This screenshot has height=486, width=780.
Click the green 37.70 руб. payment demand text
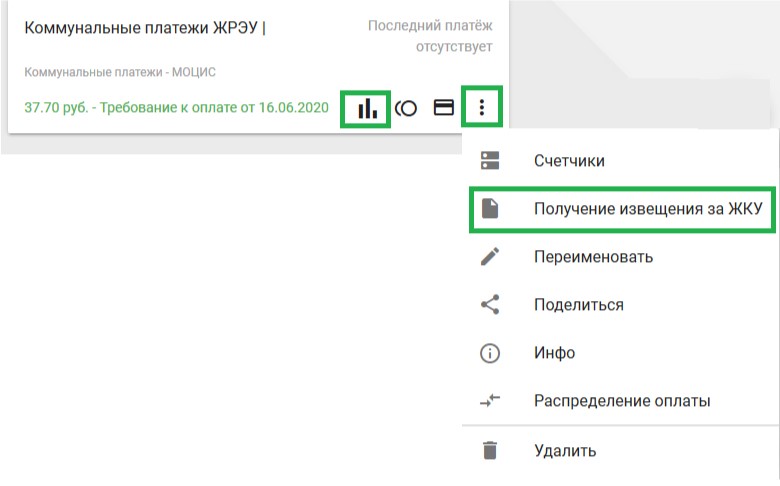click(x=177, y=108)
